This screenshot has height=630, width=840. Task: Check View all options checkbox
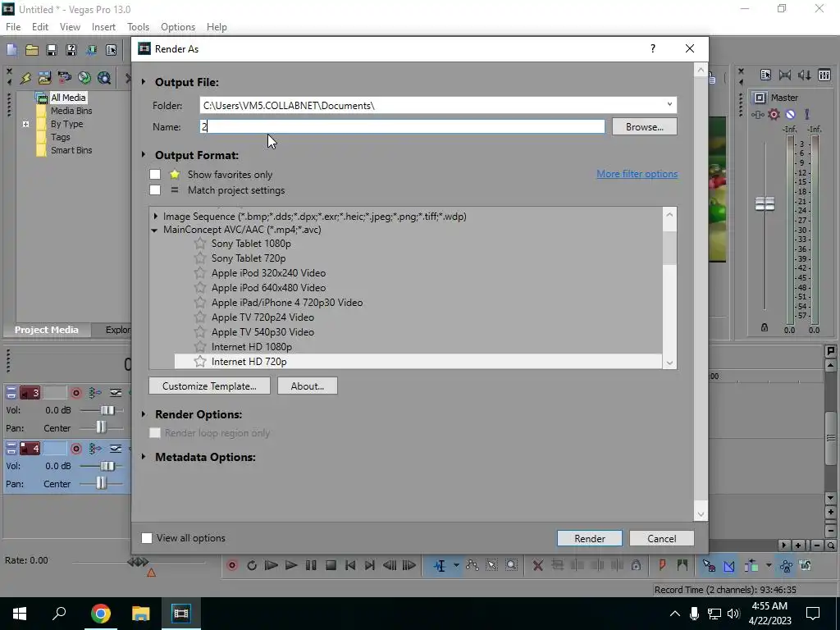[147, 538]
